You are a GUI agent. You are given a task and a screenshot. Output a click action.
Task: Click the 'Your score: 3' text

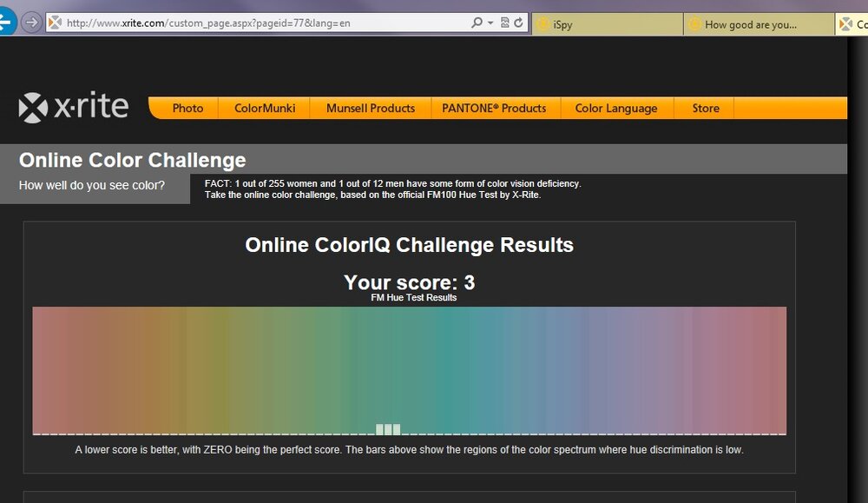point(409,282)
